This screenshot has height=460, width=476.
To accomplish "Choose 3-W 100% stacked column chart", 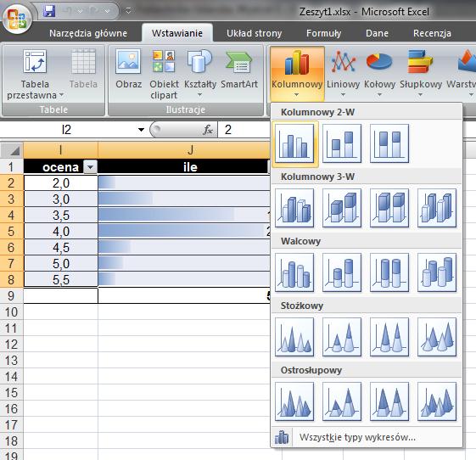I will click(x=389, y=208).
